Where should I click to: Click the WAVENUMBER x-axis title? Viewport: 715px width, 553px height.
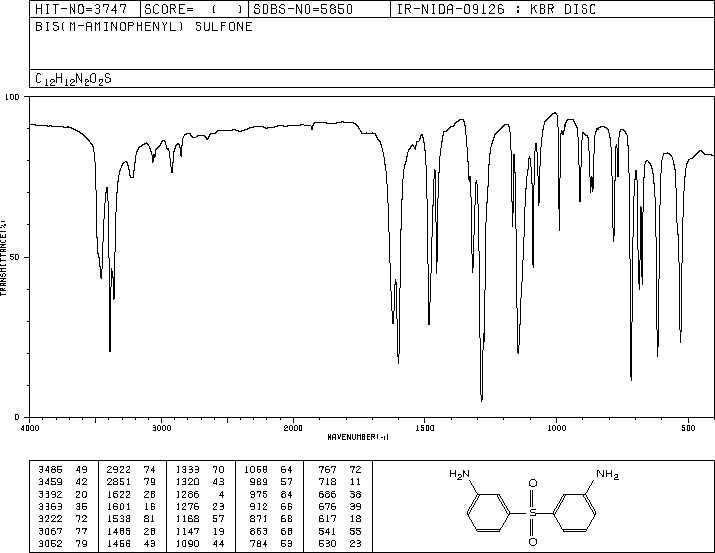358,437
